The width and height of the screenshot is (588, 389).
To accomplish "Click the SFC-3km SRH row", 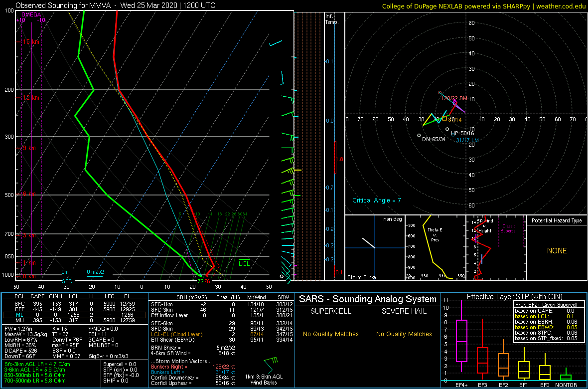I will click(222, 309).
